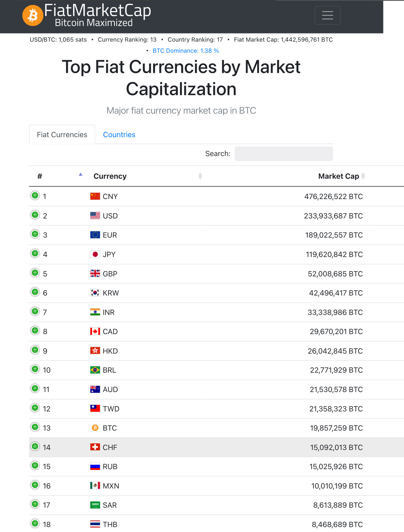Image resolution: width=404 pixels, height=532 pixels.
Task: Click the Swiss flag icon beside CHF
Action: (95, 447)
